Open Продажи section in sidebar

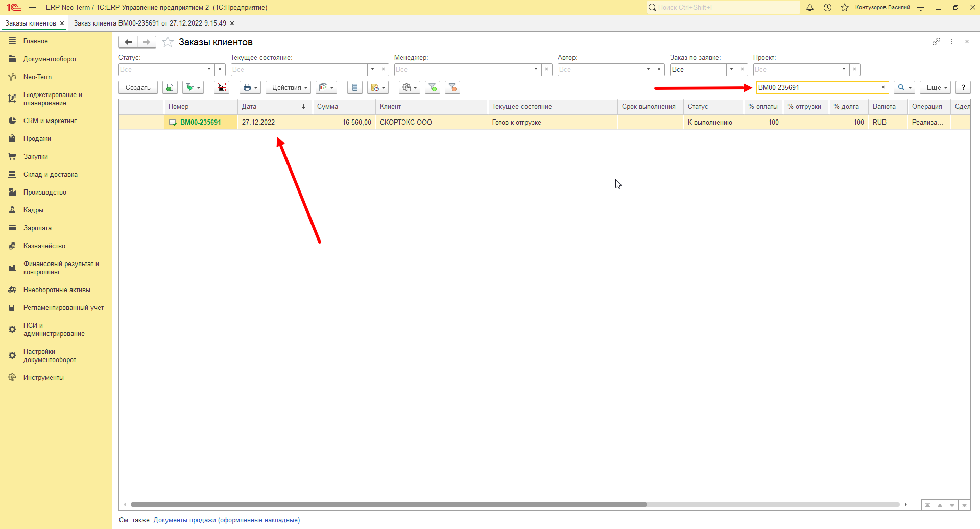pyautogui.click(x=37, y=139)
